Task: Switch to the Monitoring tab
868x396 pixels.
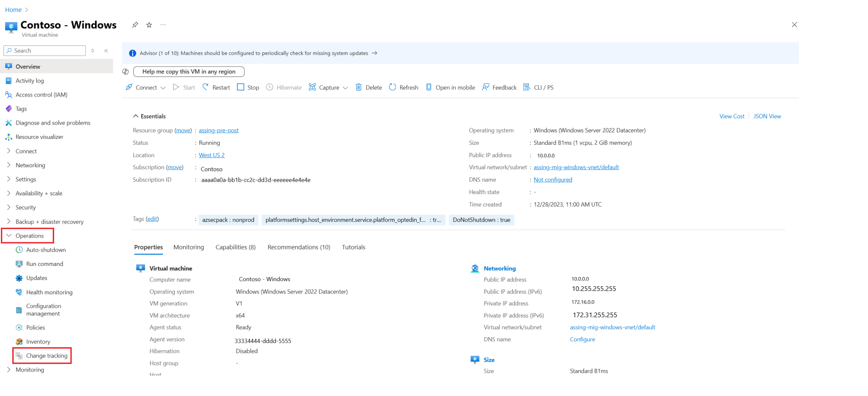Action: (189, 247)
